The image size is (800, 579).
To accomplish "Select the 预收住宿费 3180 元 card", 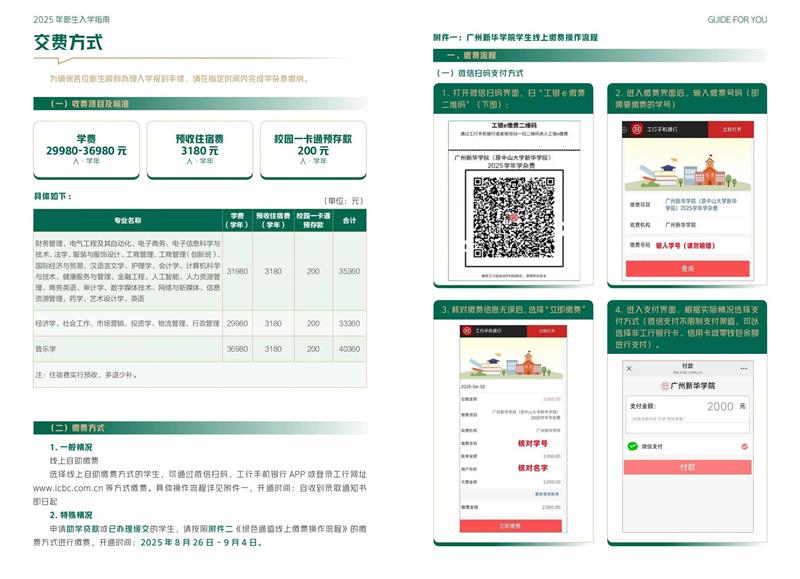I will coord(199,149).
